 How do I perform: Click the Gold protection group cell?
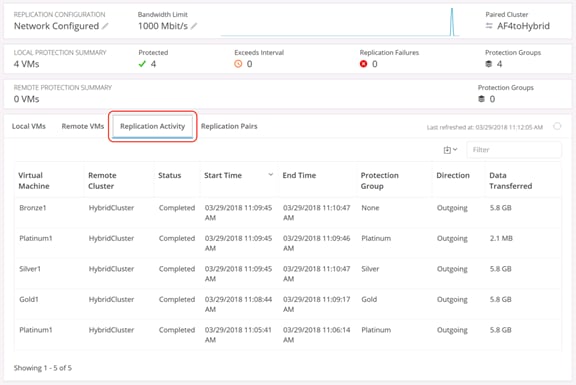coord(369,299)
